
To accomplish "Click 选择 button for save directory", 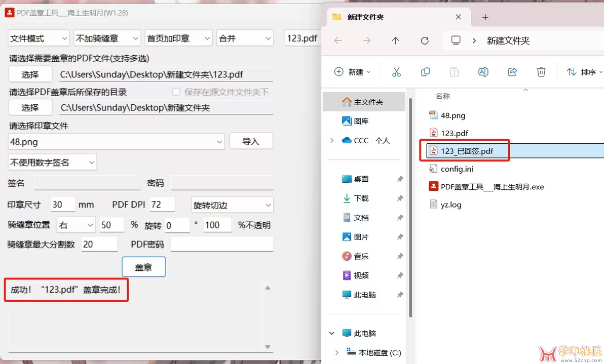I will pyautogui.click(x=30, y=107).
